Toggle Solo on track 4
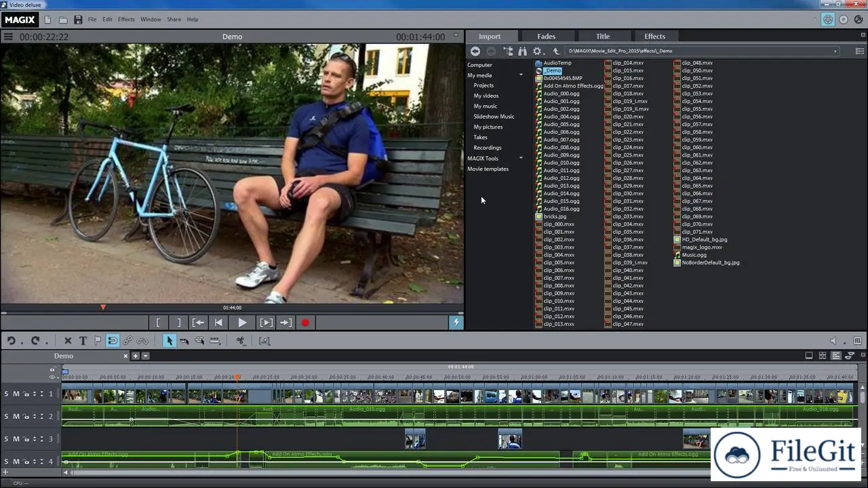 tap(7, 462)
